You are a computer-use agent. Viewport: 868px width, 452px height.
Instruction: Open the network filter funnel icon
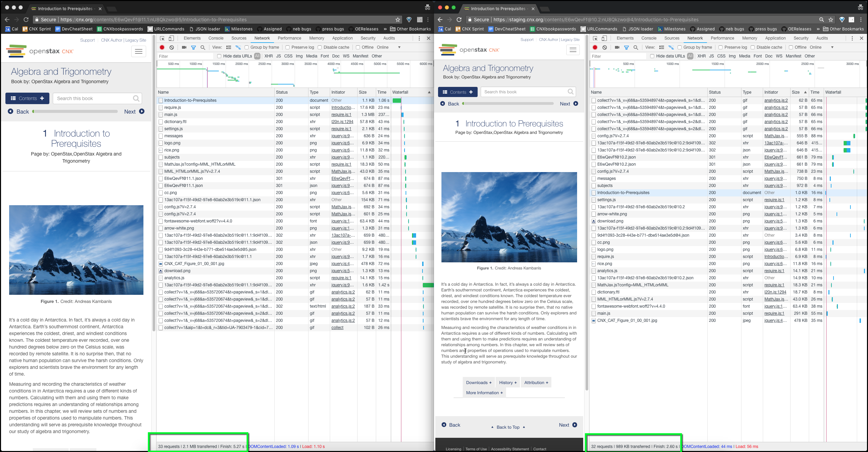pos(193,47)
